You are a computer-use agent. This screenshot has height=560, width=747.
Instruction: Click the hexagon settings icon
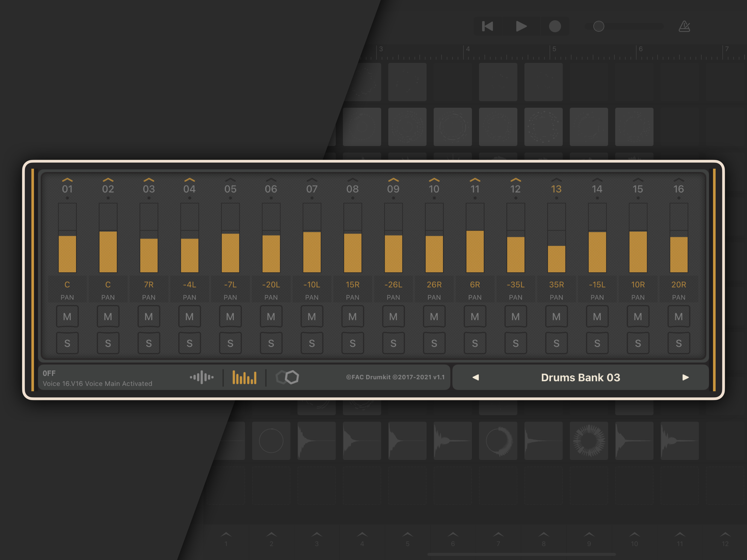(x=287, y=377)
